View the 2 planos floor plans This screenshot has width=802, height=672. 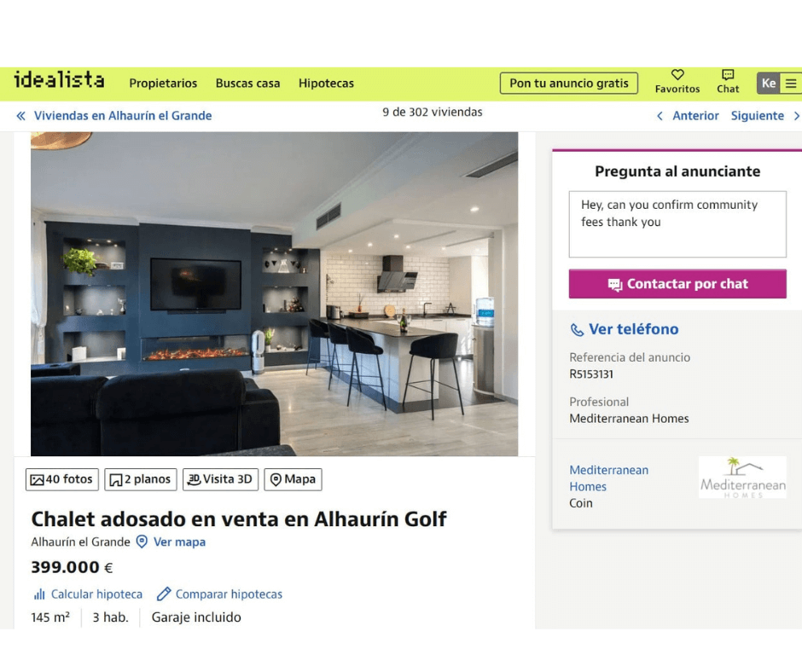tap(141, 480)
